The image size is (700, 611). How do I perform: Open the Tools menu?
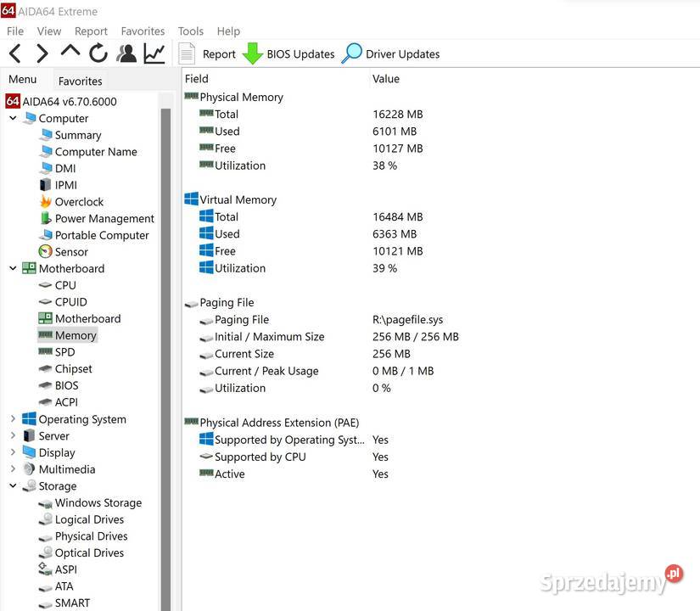[191, 31]
